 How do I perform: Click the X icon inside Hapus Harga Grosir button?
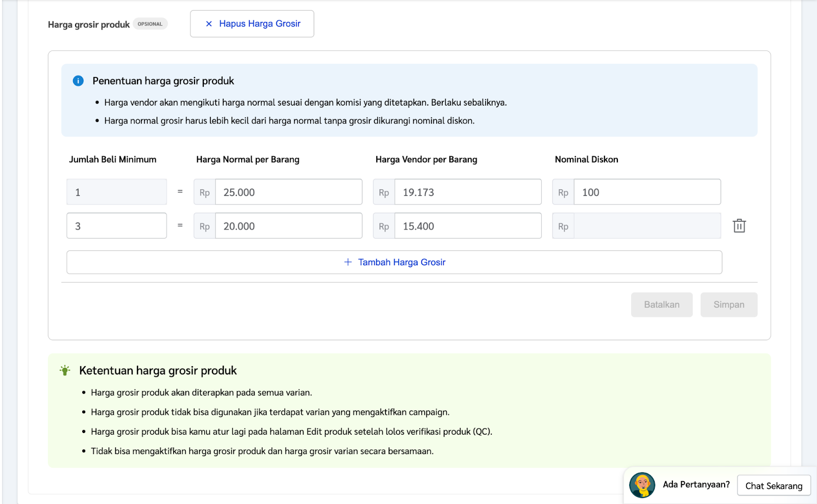tap(208, 23)
